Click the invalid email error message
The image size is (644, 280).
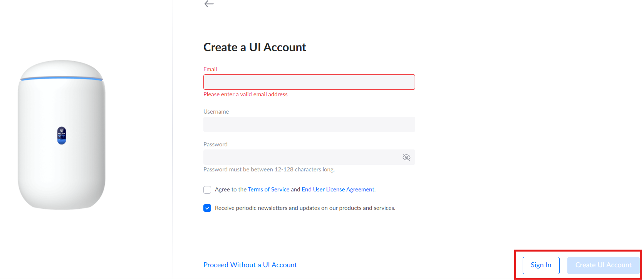[245, 94]
